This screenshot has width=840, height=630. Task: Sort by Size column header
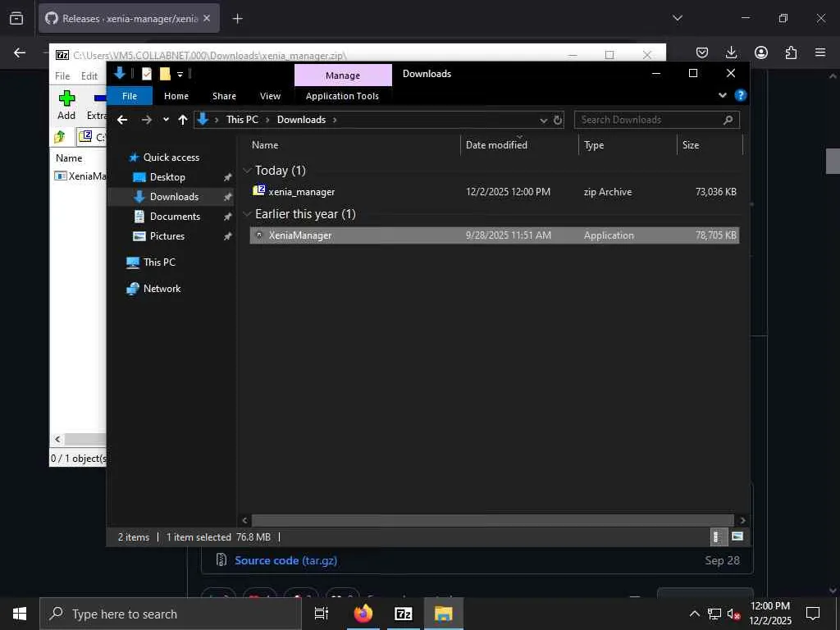click(710, 145)
